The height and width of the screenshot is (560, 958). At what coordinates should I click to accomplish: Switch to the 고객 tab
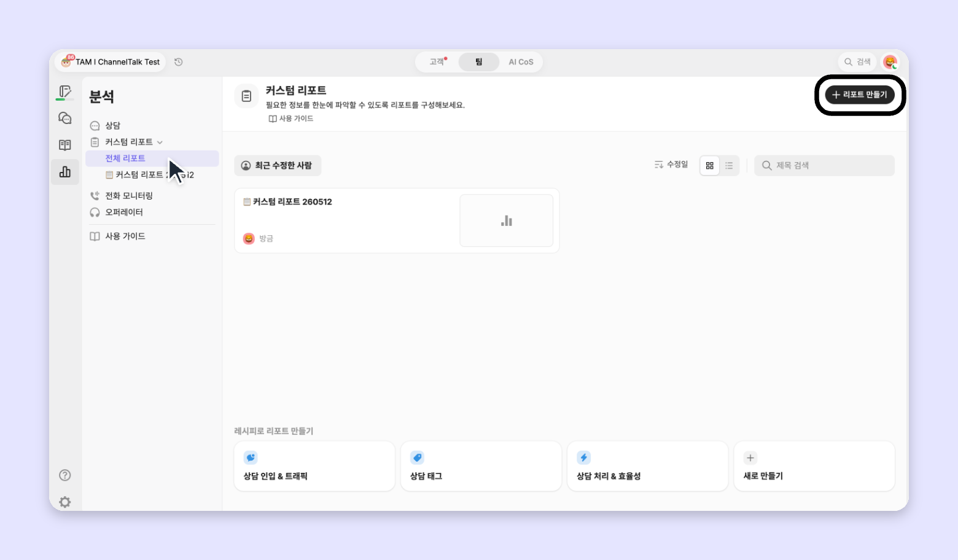pos(437,62)
